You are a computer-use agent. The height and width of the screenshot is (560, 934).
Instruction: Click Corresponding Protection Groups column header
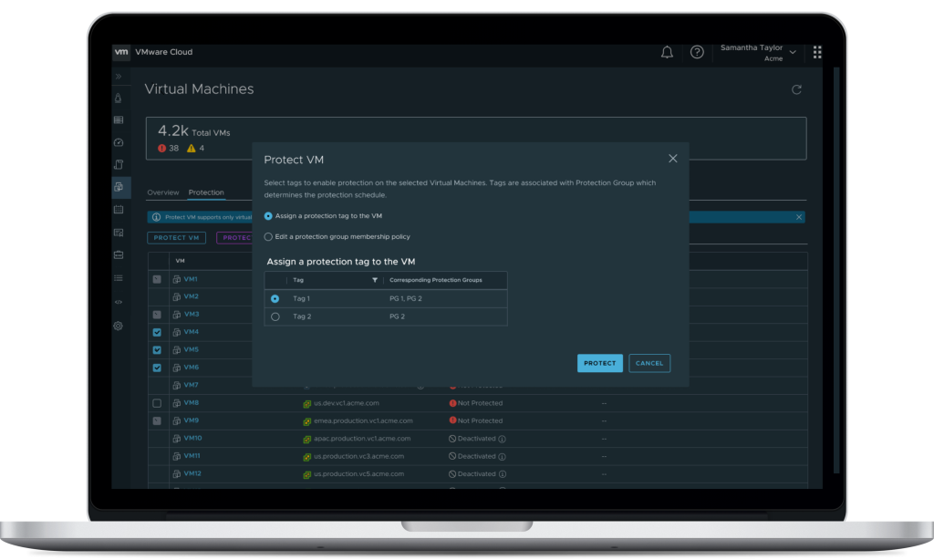click(x=435, y=280)
